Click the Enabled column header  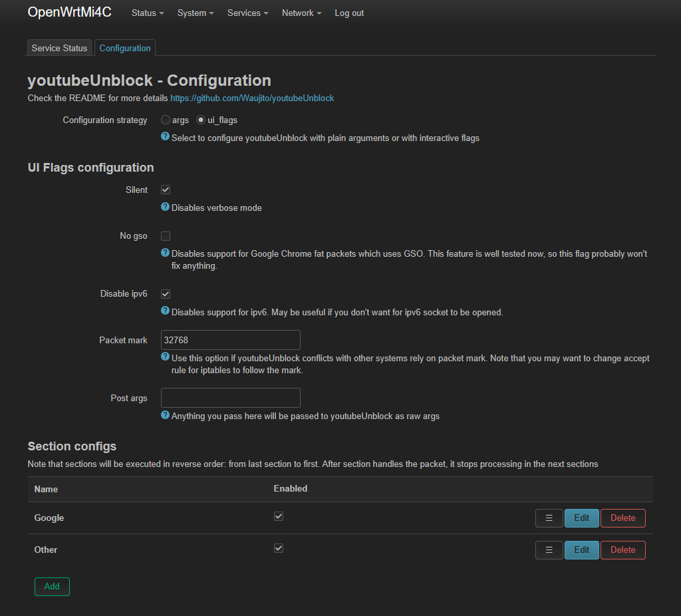pos(291,489)
